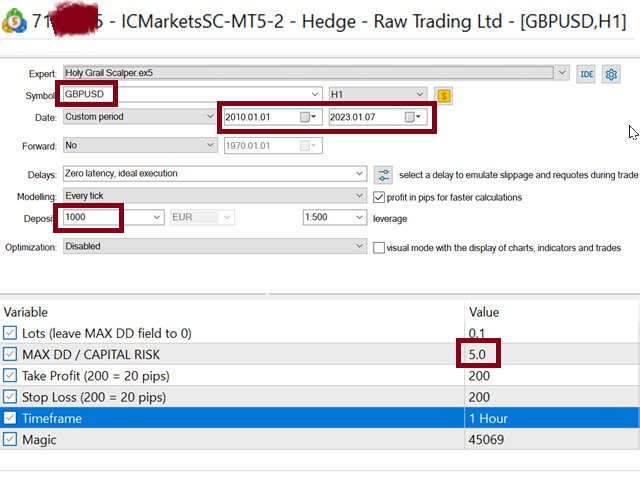Click the MetaTrader app icon in title
Screen dimensions: 640x480
[15, 21]
